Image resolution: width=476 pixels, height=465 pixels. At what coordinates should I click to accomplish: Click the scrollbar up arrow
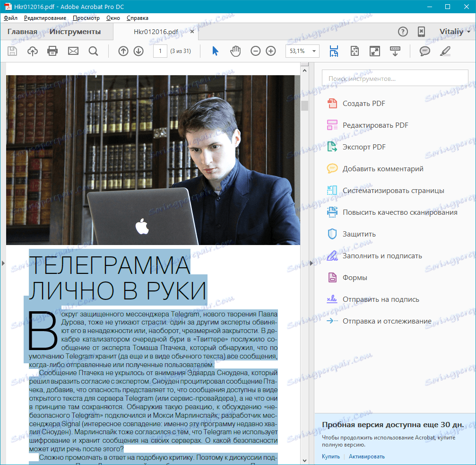(304, 70)
